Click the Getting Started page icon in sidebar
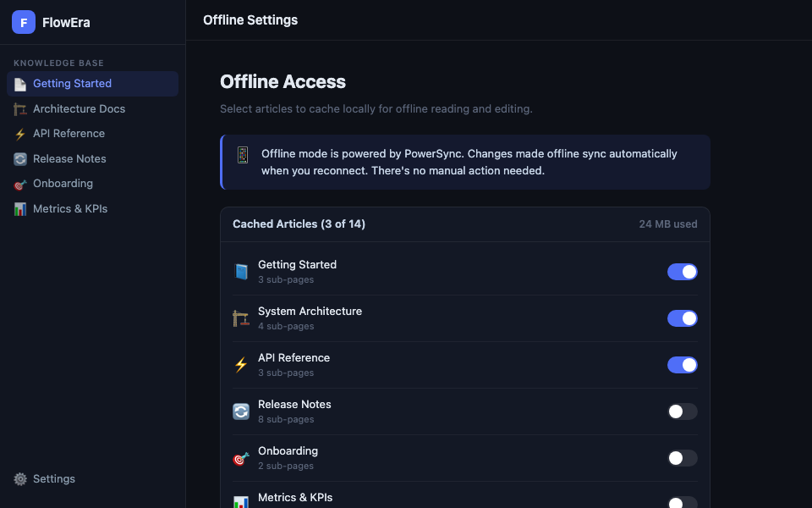812x508 pixels. (x=20, y=84)
